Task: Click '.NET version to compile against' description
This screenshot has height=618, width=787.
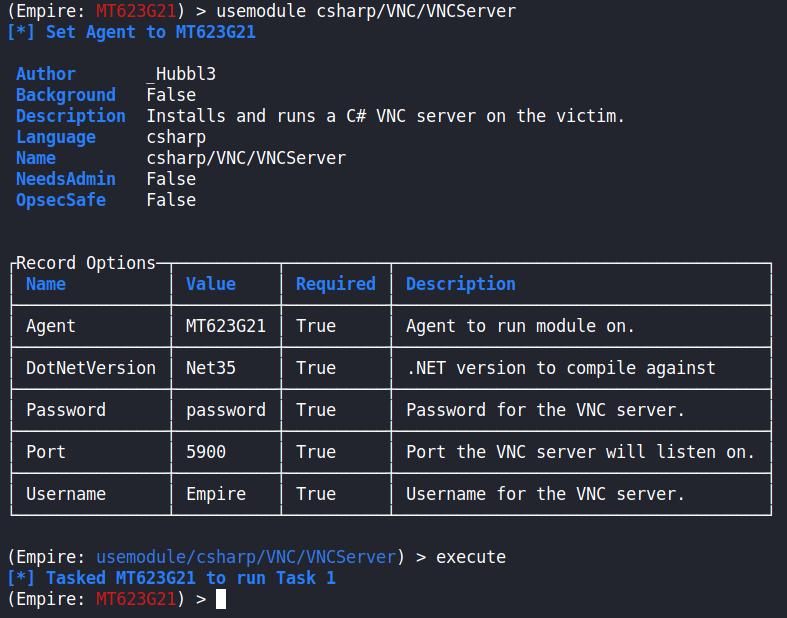Action: [561, 368]
